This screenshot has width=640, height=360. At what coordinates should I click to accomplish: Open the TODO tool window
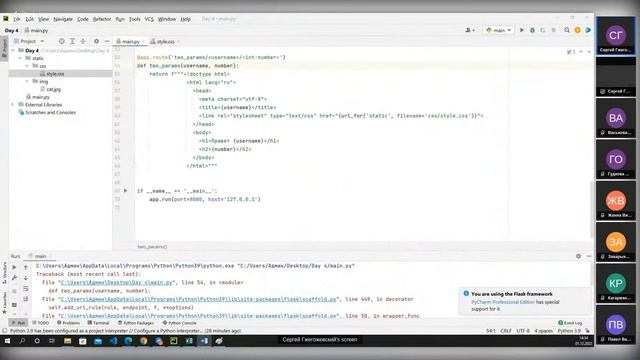[40, 323]
